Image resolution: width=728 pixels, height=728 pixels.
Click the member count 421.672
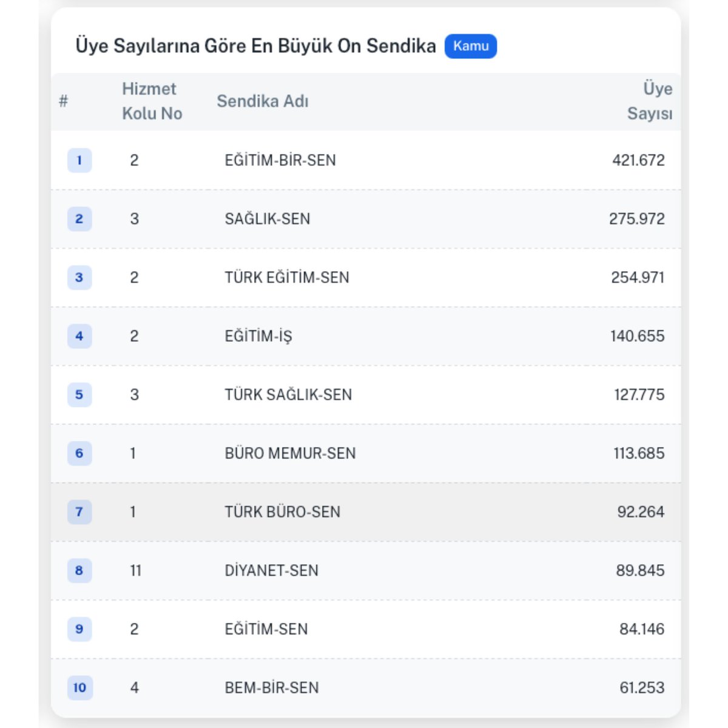tap(637, 161)
